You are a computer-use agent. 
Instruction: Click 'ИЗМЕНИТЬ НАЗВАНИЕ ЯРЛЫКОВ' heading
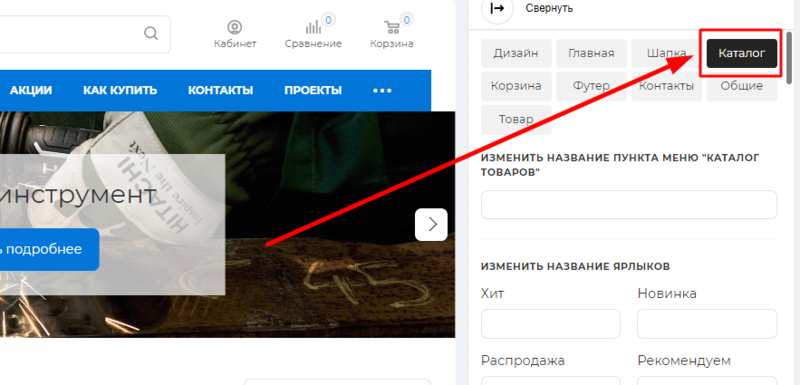(576, 266)
